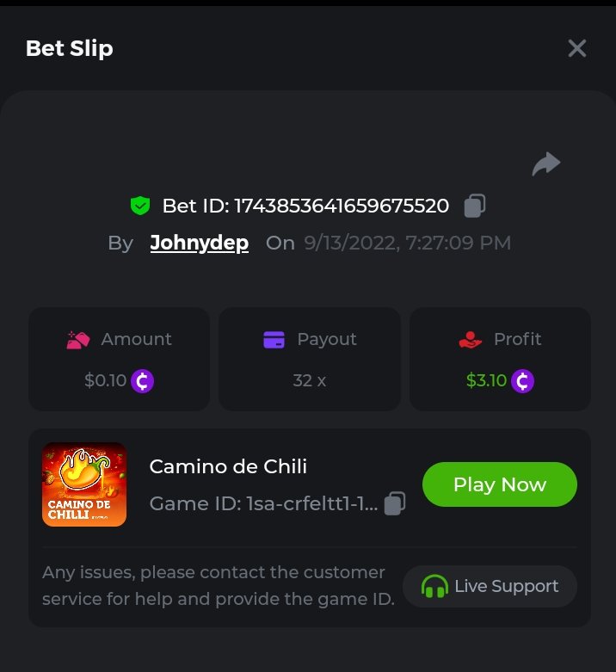This screenshot has width=616, height=672.
Task: Share this bet using the arrow icon
Action: pos(546,163)
